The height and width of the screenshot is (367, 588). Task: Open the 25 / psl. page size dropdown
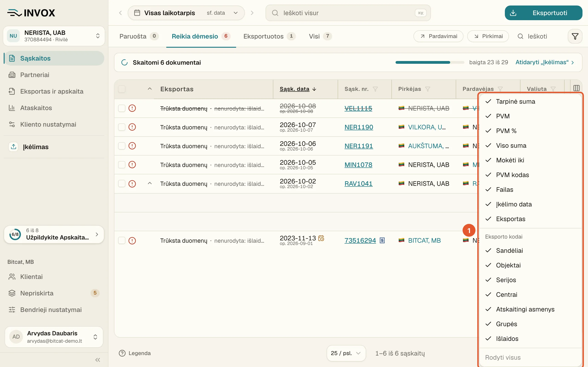point(346,353)
